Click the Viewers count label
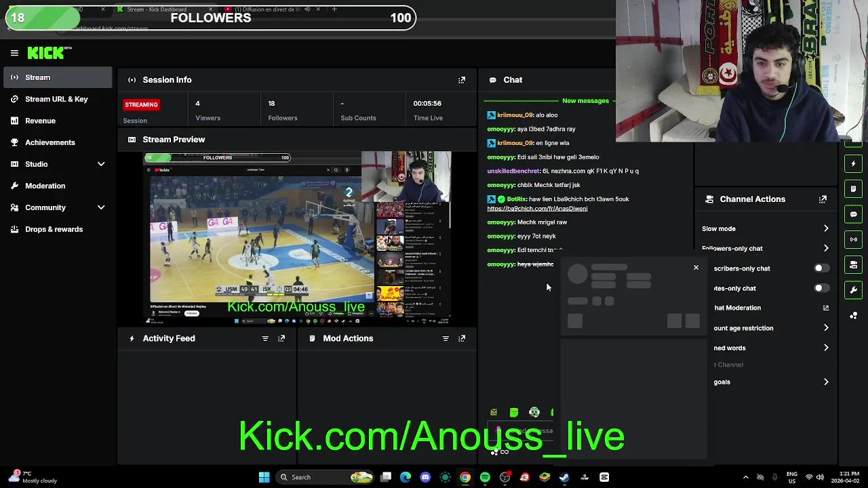The image size is (868, 488). [x=208, y=118]
